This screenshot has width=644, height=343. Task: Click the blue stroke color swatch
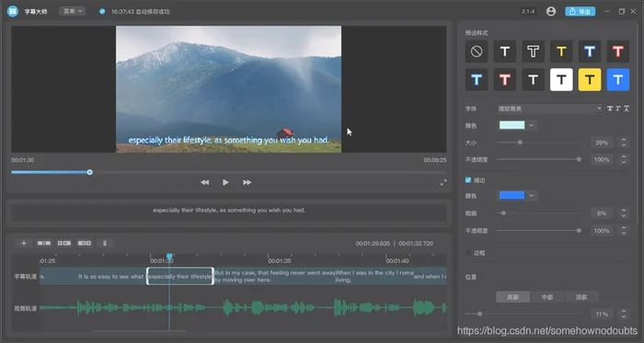(x=512, y=196)
